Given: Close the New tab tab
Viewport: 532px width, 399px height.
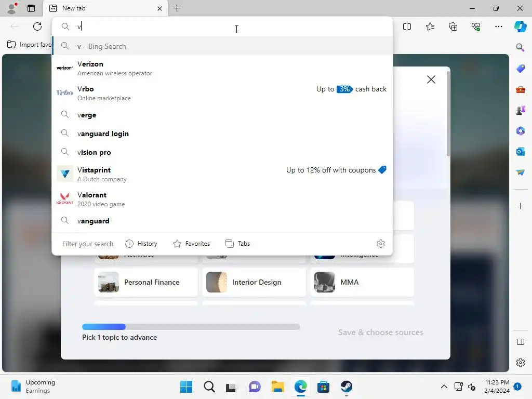Looking at the screenshot, I should point(159,8).
